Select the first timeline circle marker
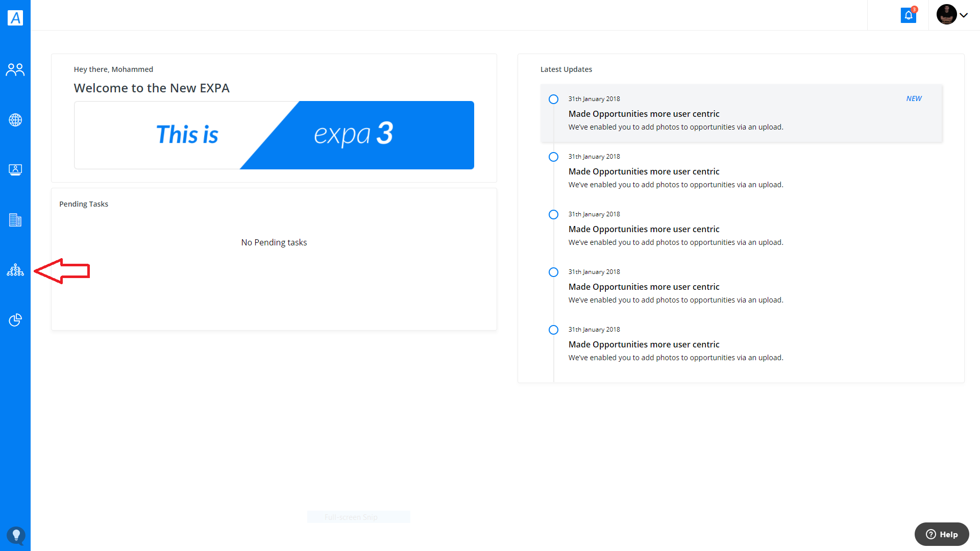 pyautogui.click(x=553, y=99)
